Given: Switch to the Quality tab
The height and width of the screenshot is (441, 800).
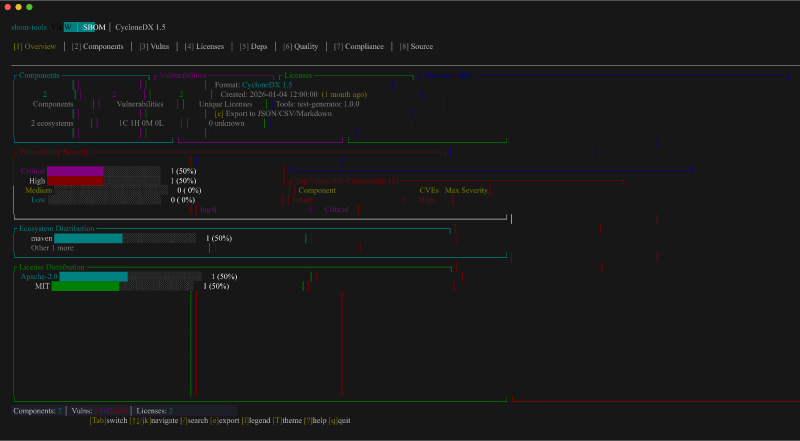Looking at the screenshot, I should pyautogui.click(x=300, y=47).
